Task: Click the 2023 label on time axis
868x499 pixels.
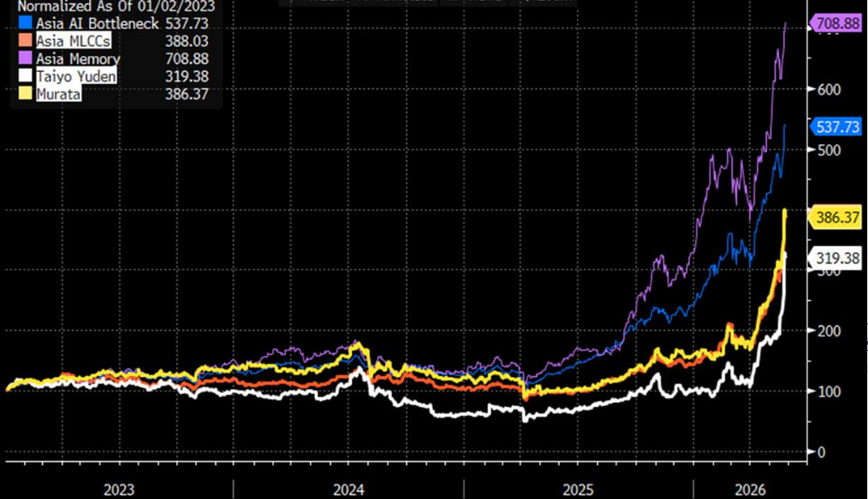Action: point(119,490)
